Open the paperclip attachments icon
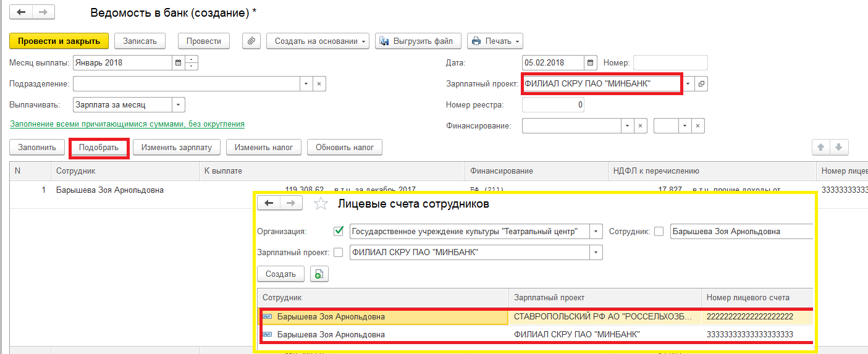The height and width of the screenshot is (354, 868). (x=251, y=41)
